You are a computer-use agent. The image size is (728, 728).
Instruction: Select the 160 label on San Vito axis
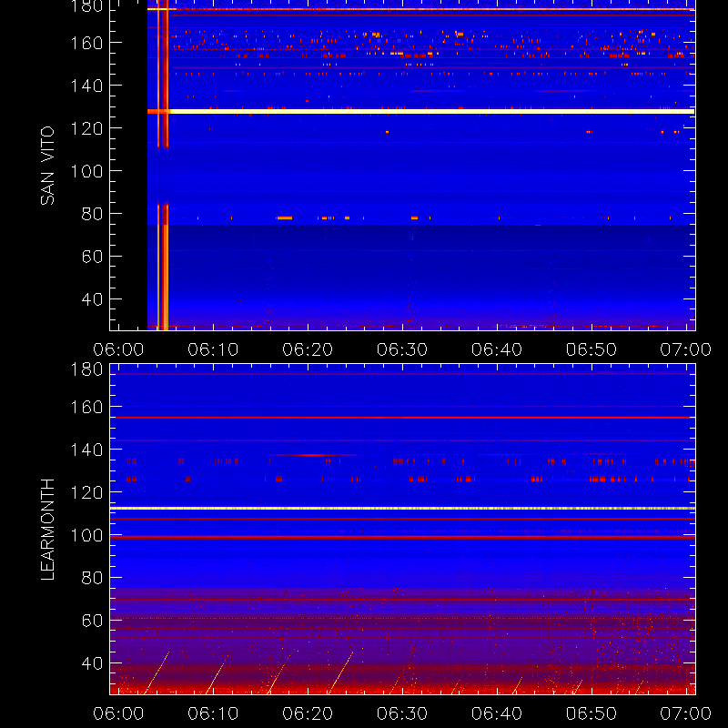[86, 43]
